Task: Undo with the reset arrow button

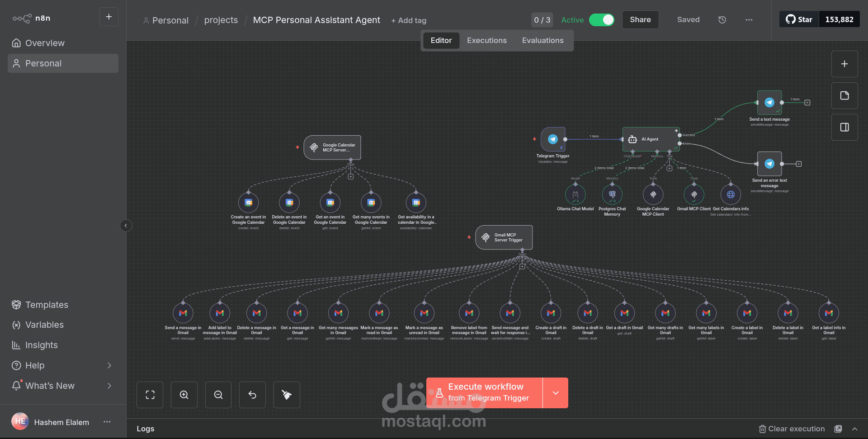Action: [x=252, y=395]
